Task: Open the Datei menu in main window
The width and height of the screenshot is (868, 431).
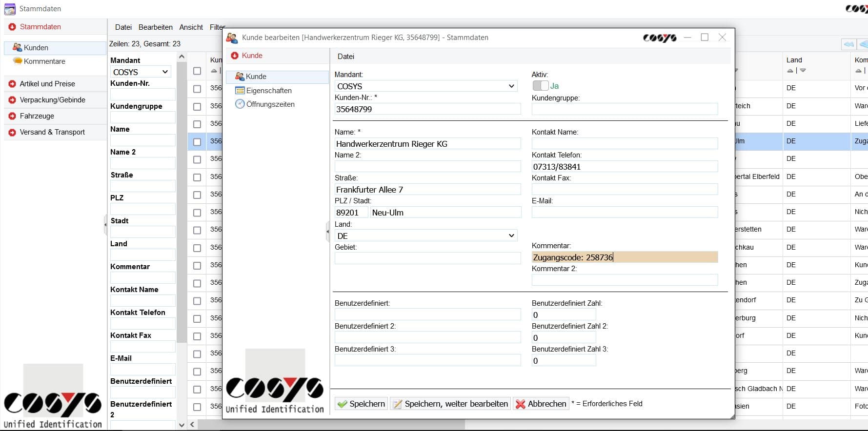Action: [123, 27]
